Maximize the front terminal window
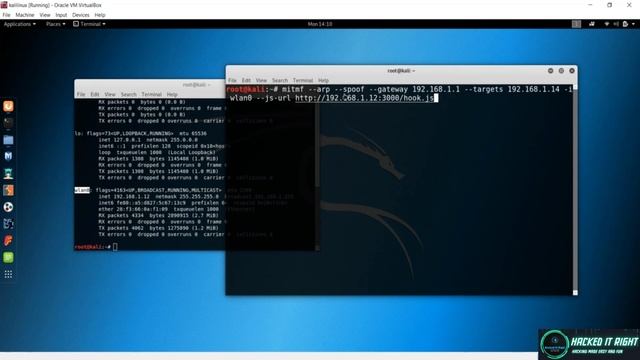 point(561,71)
